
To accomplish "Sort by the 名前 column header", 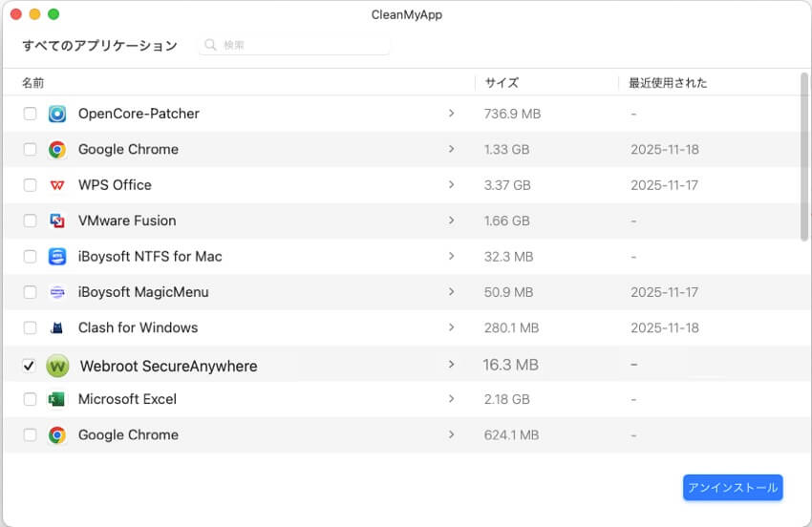I will (x=32, y=83).
